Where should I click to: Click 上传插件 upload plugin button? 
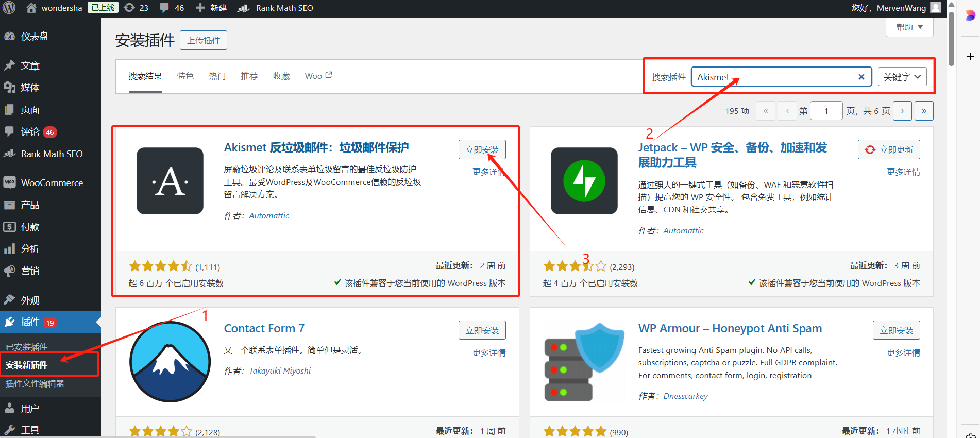[x=204, y=40]
